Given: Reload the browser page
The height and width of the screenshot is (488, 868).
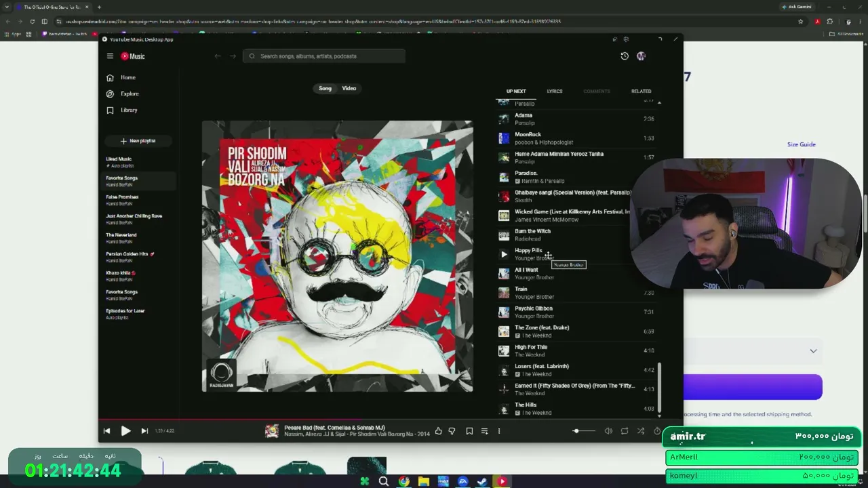Looking at the screenshot, I should pos(32,22).
